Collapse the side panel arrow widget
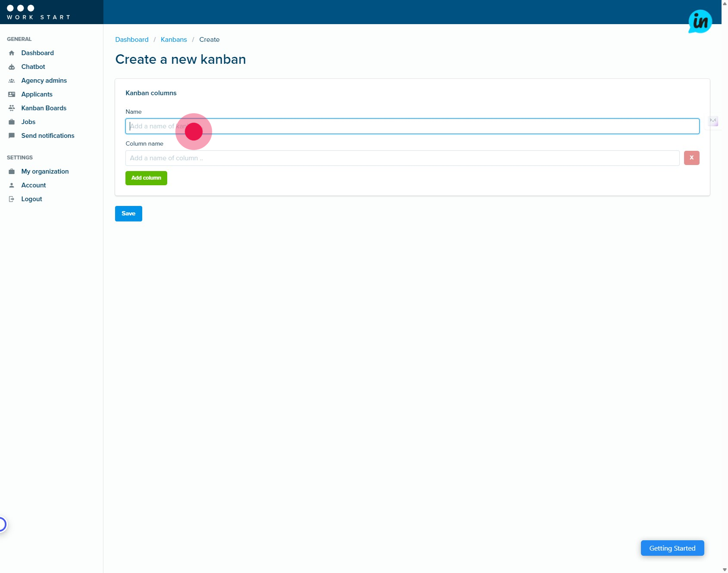728x573 pixels. tap(713, 121)
